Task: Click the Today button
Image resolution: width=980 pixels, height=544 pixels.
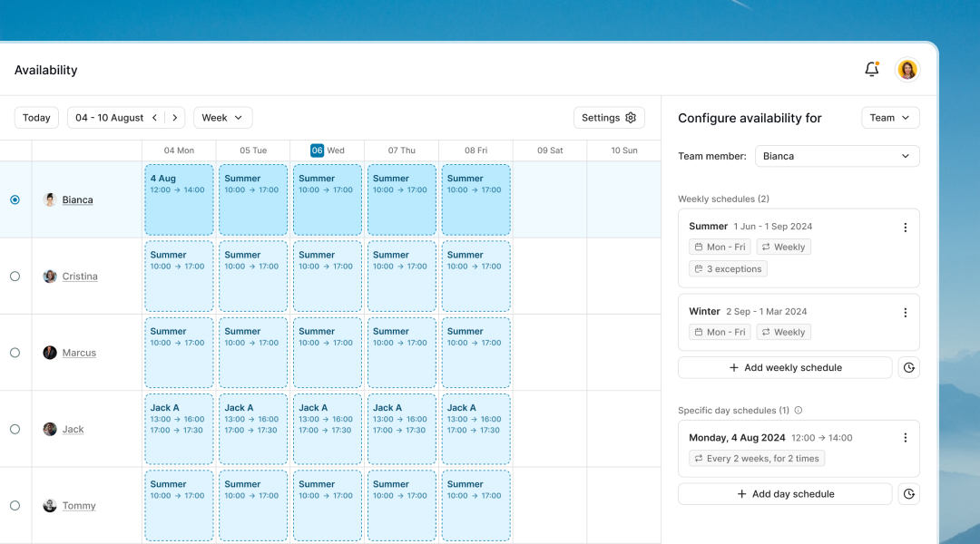Action: coord(36,117)
